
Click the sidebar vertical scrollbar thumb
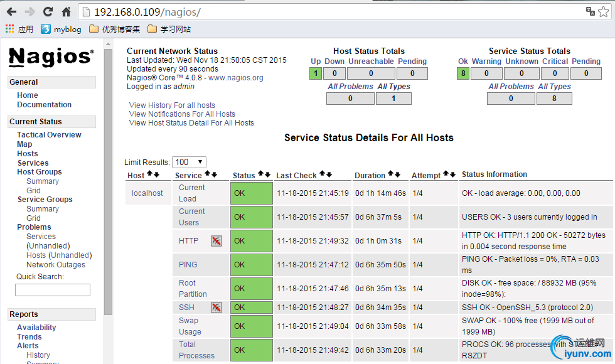(x=108, y=181)
